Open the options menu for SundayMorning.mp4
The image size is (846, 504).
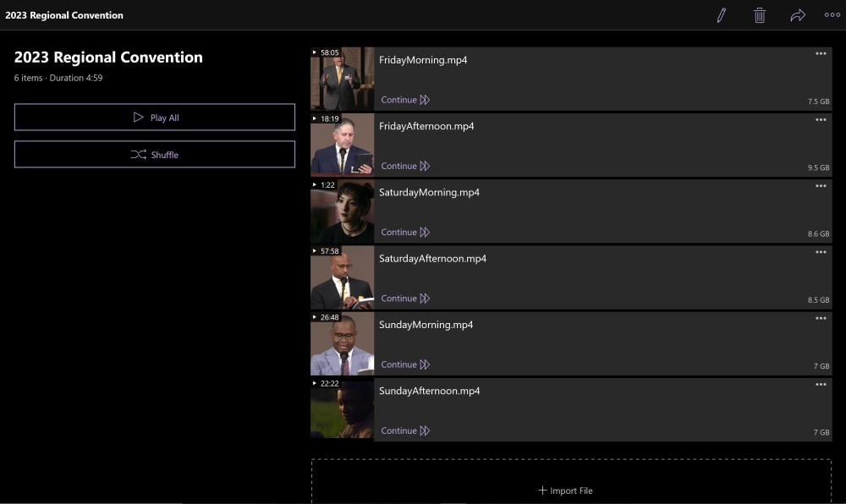821,318
